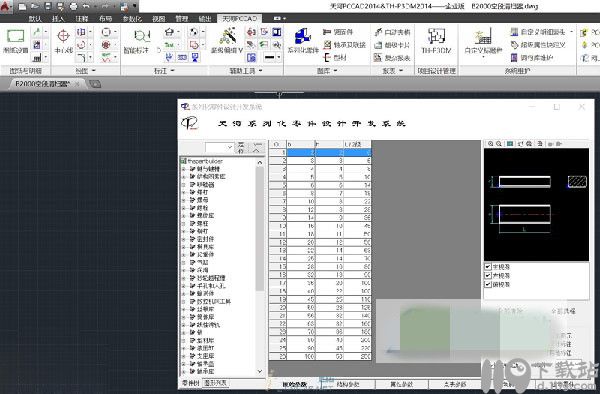600x394 pixels.
Task: Click the parts tree scrollbar down arrow
Action: (260, 371)
